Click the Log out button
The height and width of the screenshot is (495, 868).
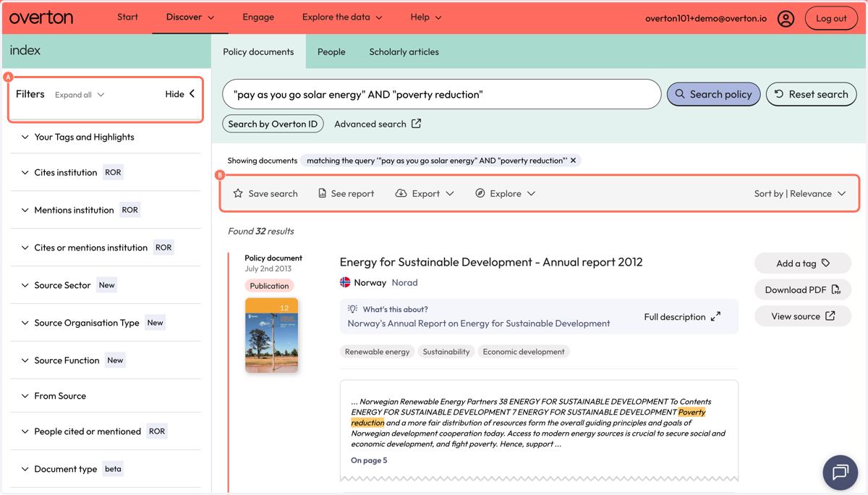click(x=831, y=19)
